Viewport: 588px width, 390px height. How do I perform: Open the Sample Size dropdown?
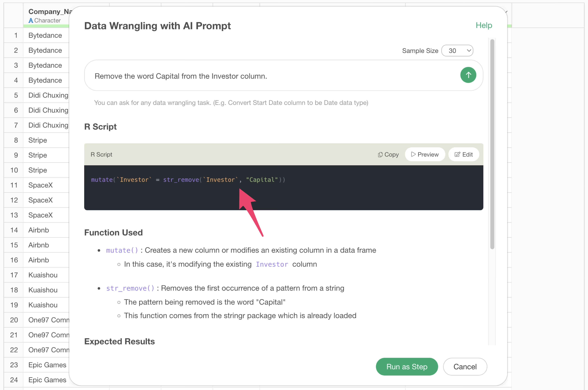457,51
